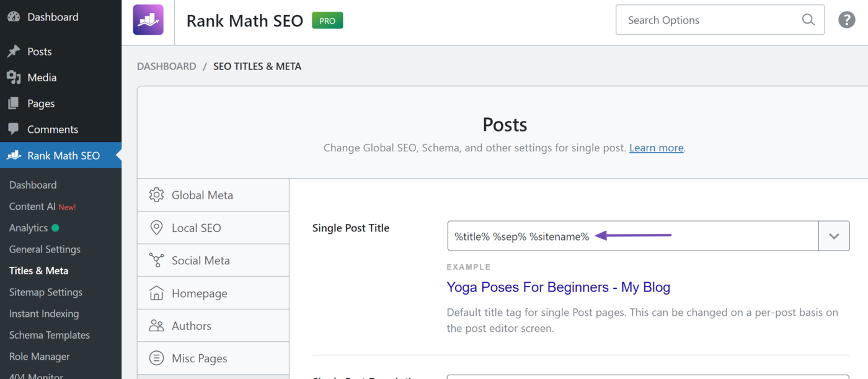868x379 pixels.
Task: Click the Social Meta share icon
Action: click(157, 261)
